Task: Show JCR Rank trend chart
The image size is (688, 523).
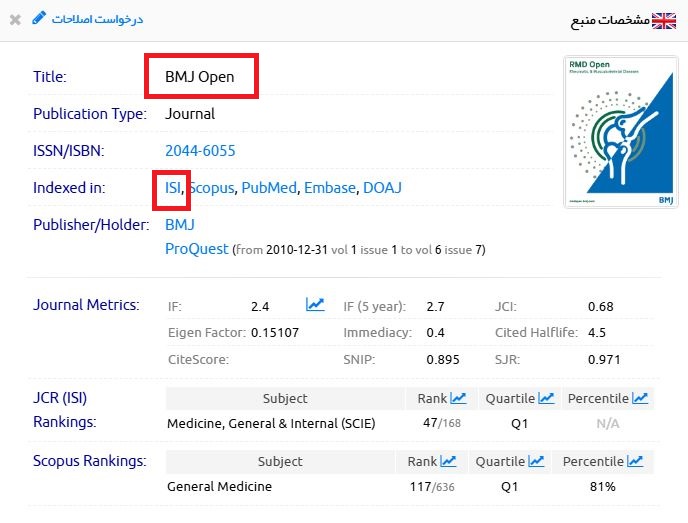Action: click(458, 398)
